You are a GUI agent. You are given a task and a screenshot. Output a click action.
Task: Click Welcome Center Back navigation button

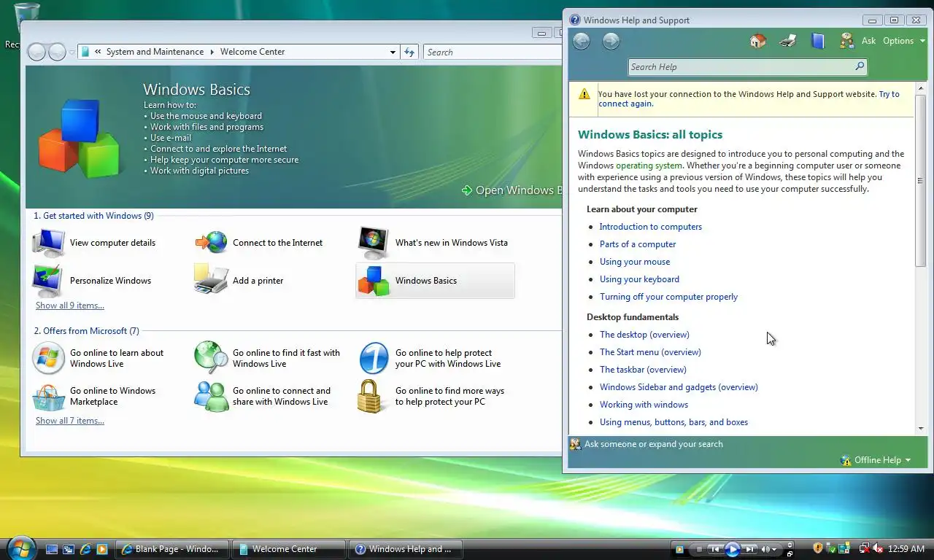click(36, 52)
